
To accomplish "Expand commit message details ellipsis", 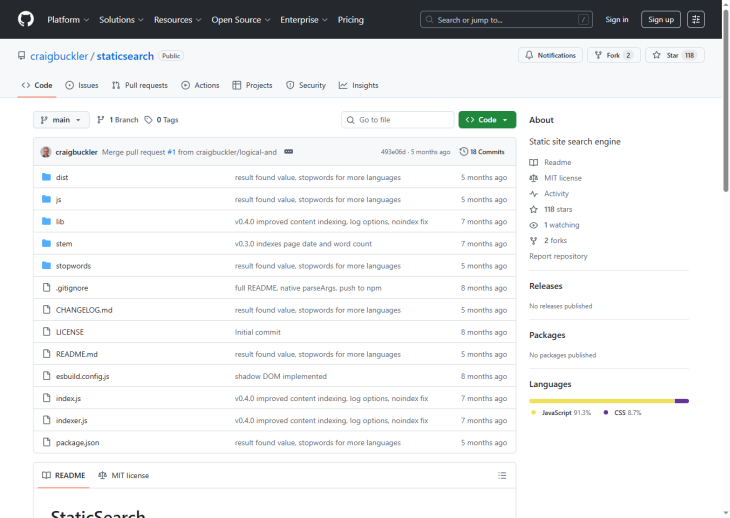I will pyautogui.click(x=288, y=152).
